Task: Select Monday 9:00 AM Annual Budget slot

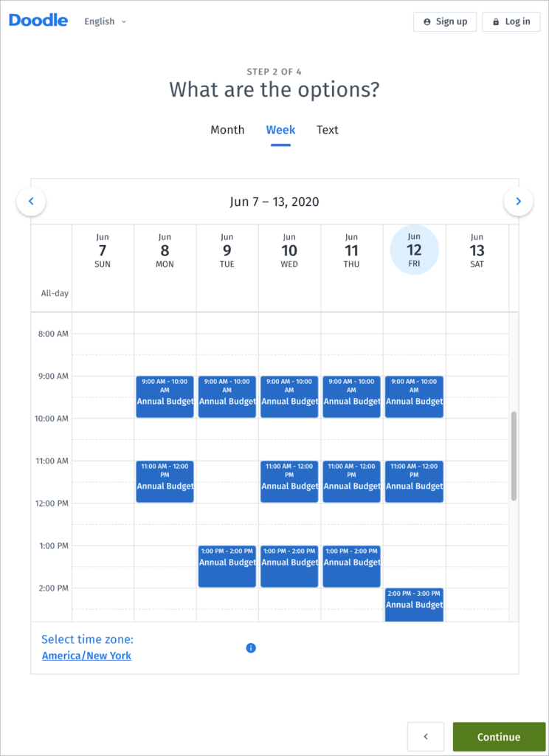Action: tap(165, 397)
